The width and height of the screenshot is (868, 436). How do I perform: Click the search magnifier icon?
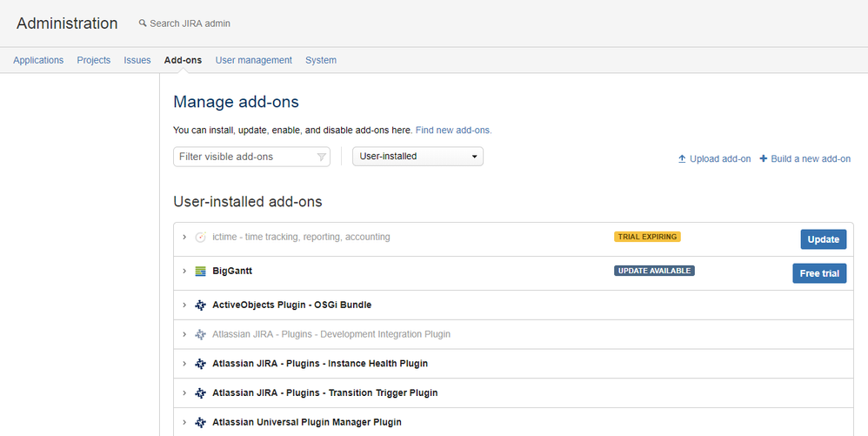pyautogui.click(x=143, y=23)
